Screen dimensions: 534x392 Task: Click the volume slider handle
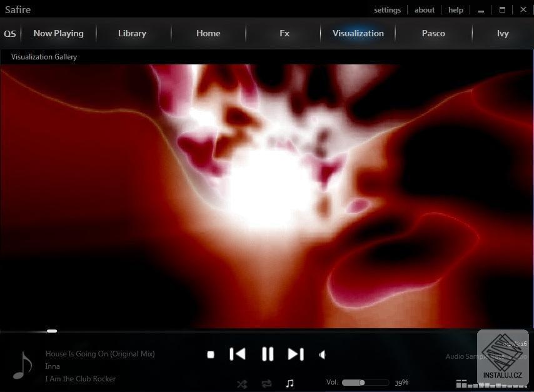[361, 383]
